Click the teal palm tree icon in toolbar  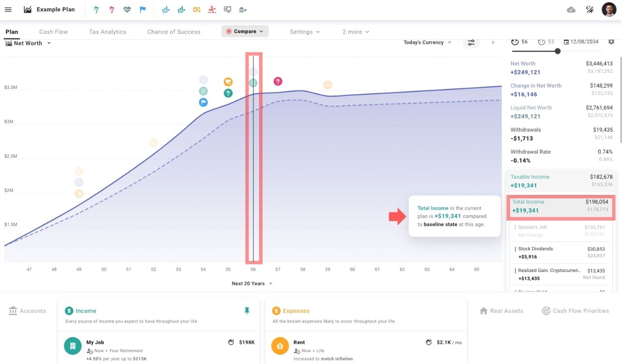(96, 10)
